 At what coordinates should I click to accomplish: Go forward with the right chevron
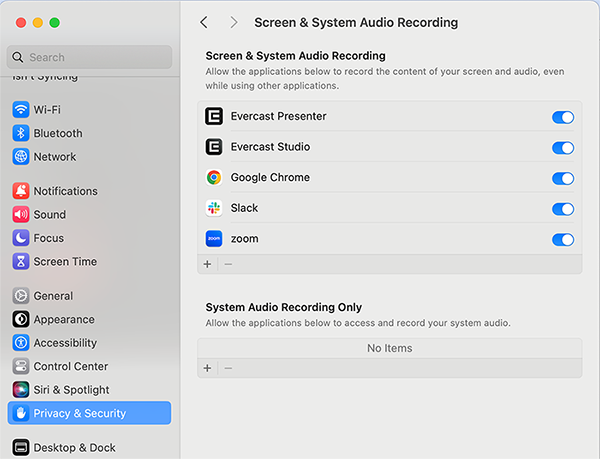[x=233, y=23]
